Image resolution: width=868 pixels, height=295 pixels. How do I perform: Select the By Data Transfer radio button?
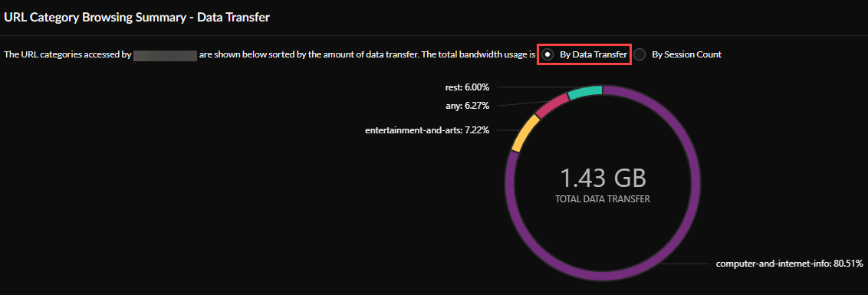[547, 54]
